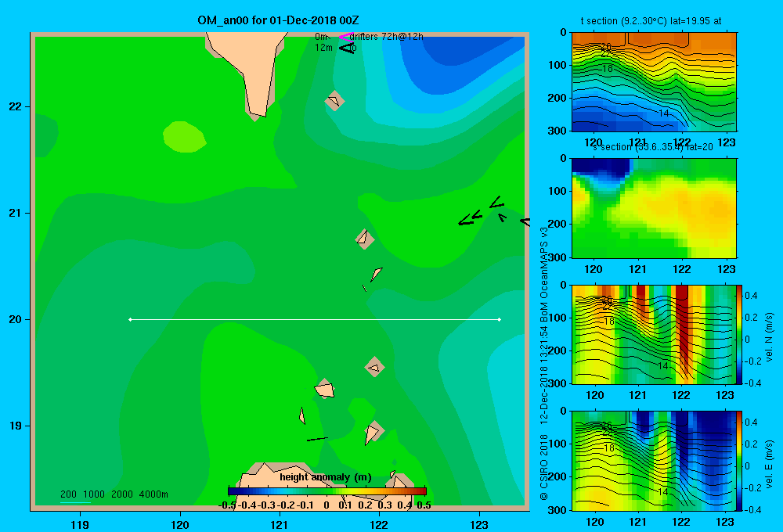Click latitude label 22 on main map

pos(16,107)
